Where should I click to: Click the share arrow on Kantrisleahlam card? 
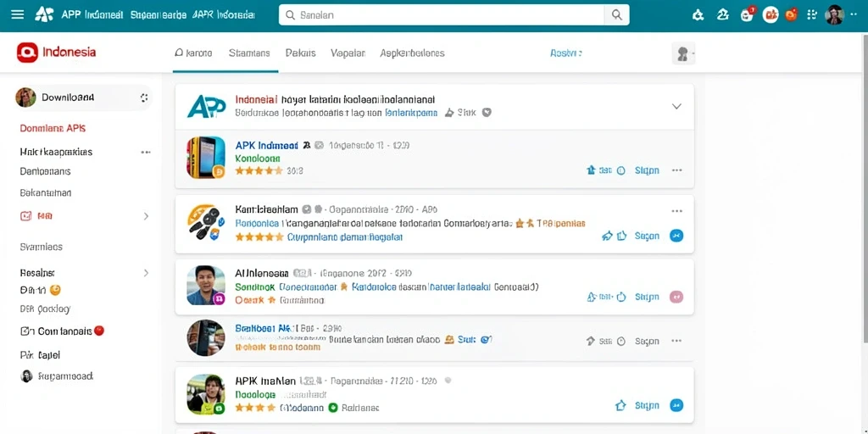tap(607, 236)
